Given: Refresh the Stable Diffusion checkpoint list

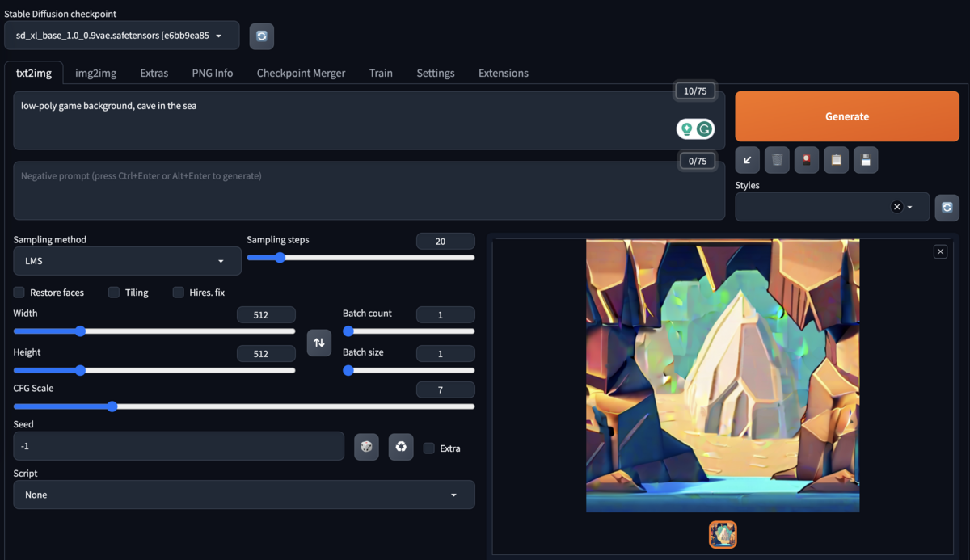Looking at the screenshot, I should click(261, 36).
